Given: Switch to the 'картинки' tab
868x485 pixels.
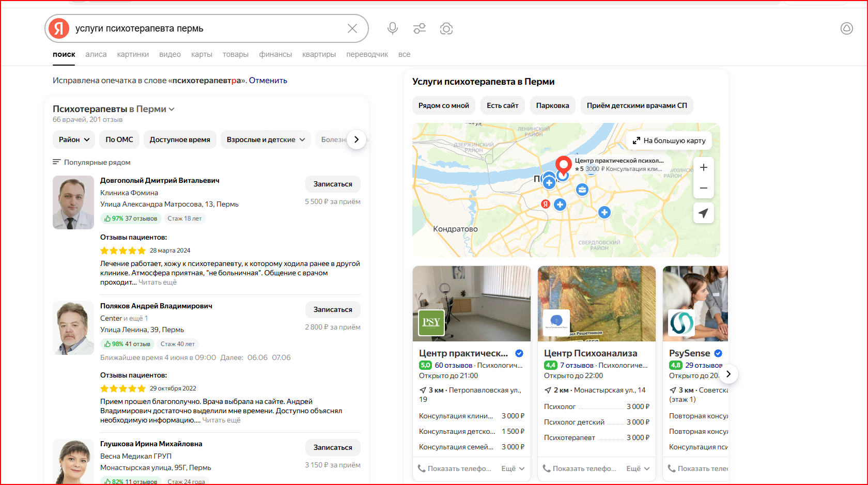Looking at the screenshot, I should [x=133, y=54].
